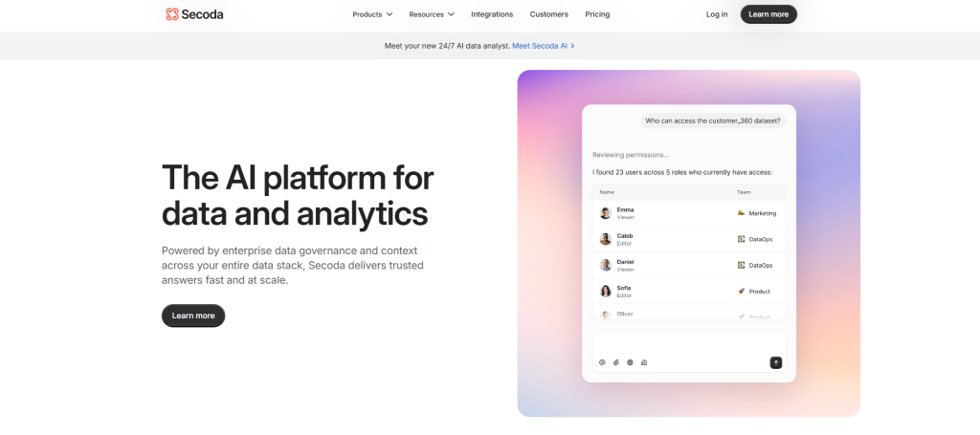Click DataOps label in Daniel's row

point(761,265)
